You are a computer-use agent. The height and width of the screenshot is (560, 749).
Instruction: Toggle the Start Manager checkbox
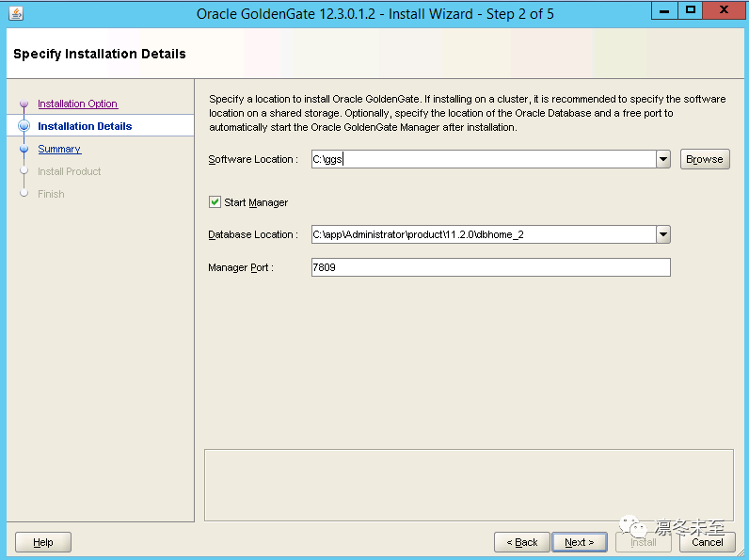tap(215, 202)
